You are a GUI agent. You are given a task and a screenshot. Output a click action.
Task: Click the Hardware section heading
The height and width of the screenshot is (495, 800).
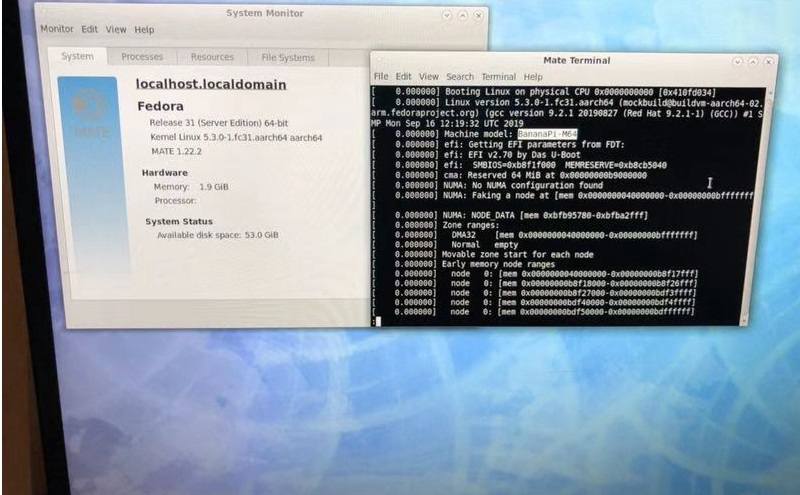pyautogui.click(x=164, y=173)
